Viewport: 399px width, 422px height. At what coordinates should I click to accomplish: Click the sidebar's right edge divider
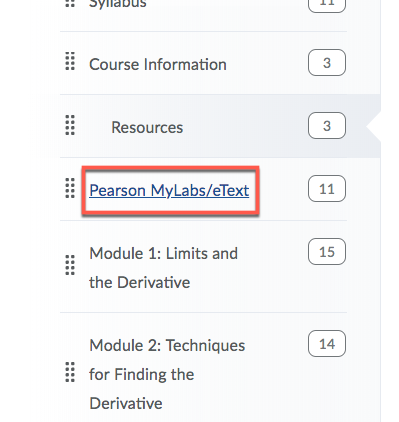pyautogui.click(x=380, y=211)
